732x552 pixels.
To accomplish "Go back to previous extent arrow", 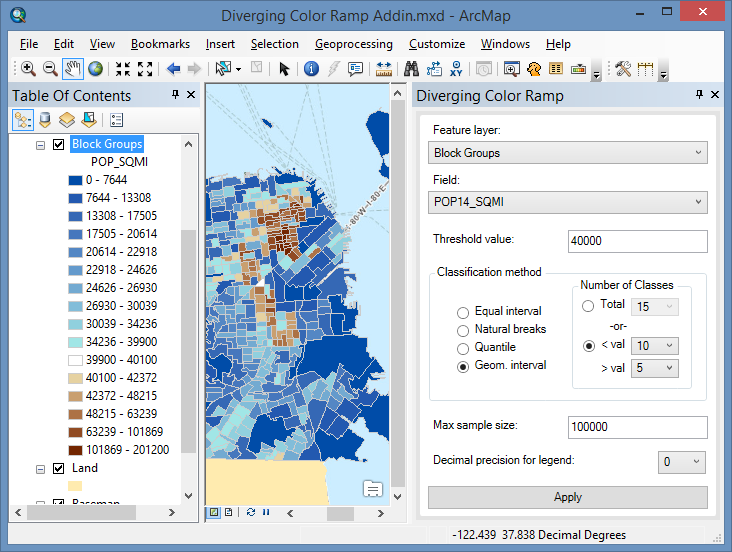I will [x=173, y=69].
